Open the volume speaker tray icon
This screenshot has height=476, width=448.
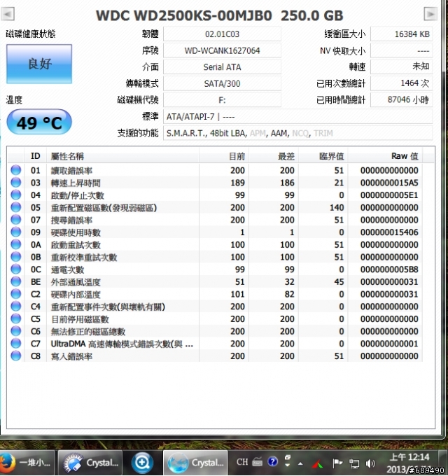click(370, 463)
